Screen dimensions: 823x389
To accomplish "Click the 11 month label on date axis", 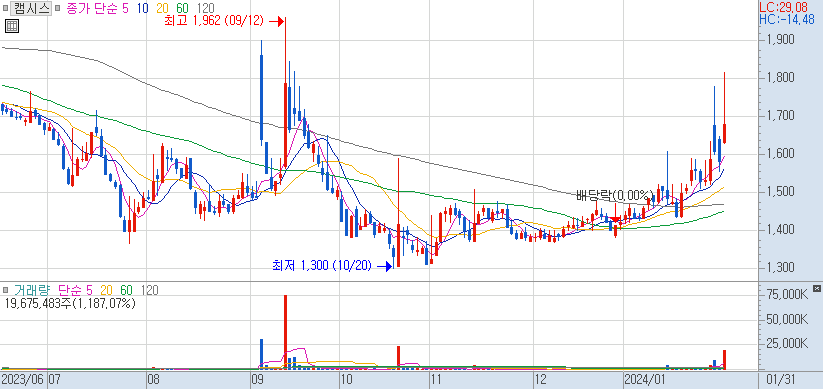I will (436, 379).
